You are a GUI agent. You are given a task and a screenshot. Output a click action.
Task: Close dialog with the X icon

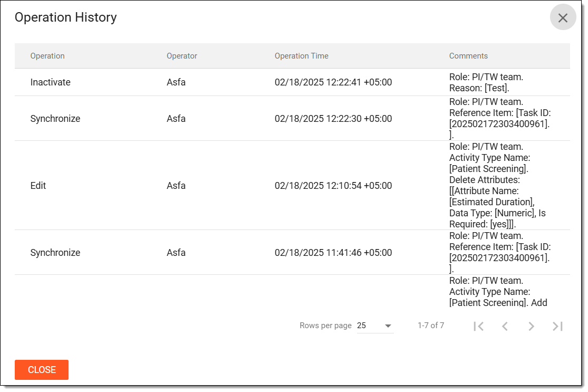[x=563, y=17]
